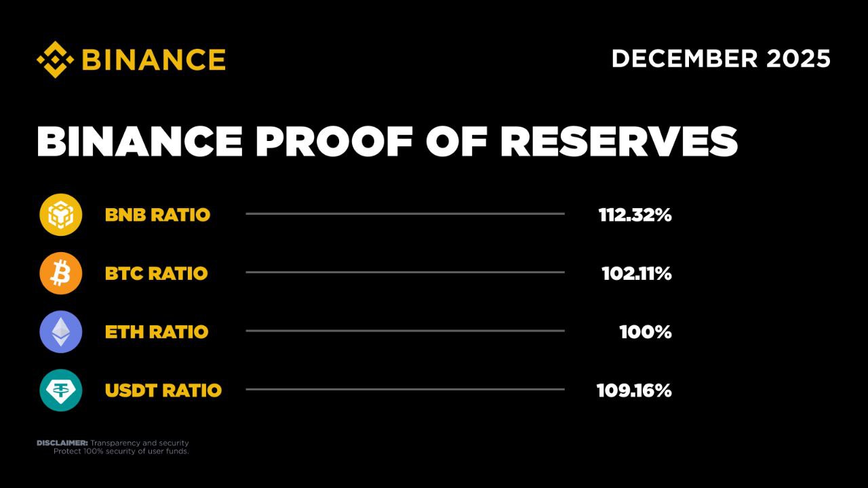Select the orange Bitcoin icon

coord(60,273)
